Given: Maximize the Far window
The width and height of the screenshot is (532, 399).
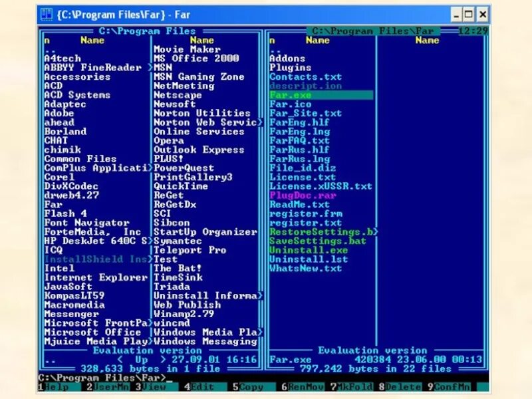Looking at the screenshot, I should click(468, 15).
